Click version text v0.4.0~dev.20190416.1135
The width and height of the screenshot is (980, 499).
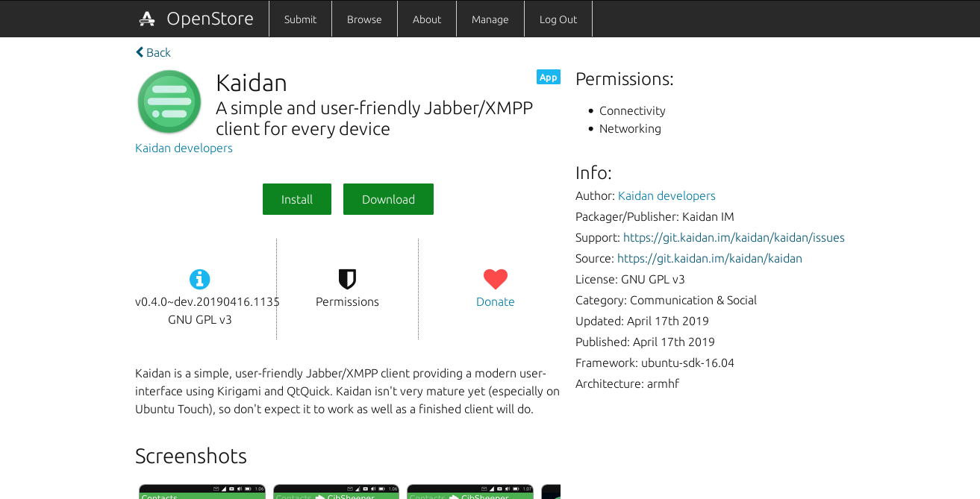pos(207,301)
